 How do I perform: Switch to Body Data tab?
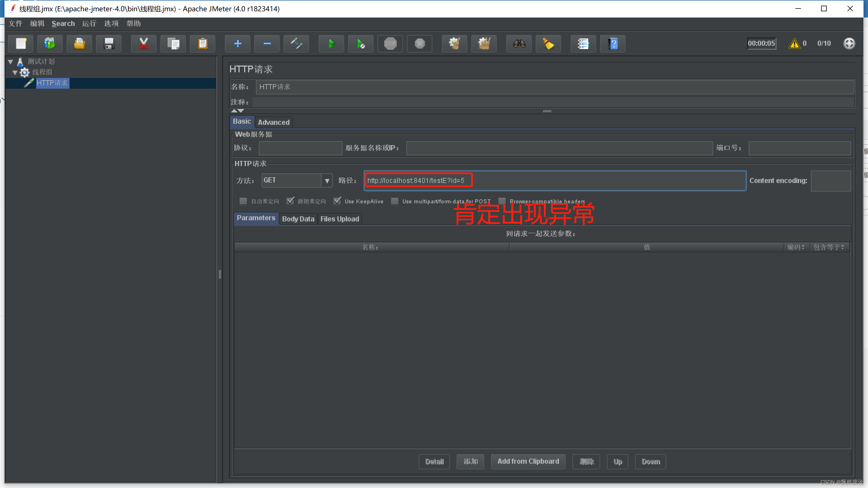pos(298,218)
